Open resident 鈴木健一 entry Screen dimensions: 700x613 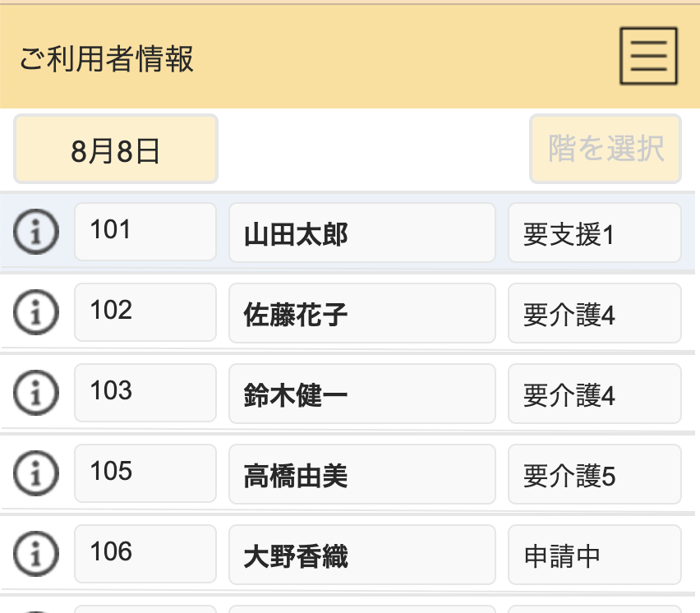[x=362, y=394]
